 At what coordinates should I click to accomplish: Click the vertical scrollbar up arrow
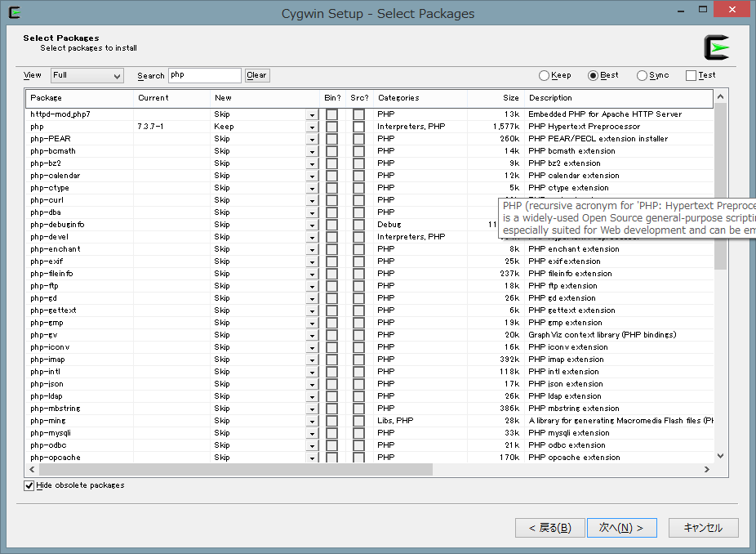[x=720, y=98]
